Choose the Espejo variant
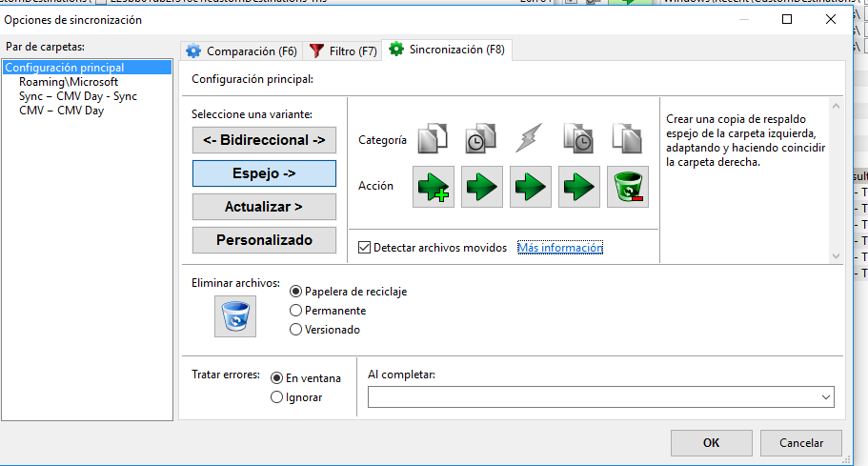 [x=264, y=173]
